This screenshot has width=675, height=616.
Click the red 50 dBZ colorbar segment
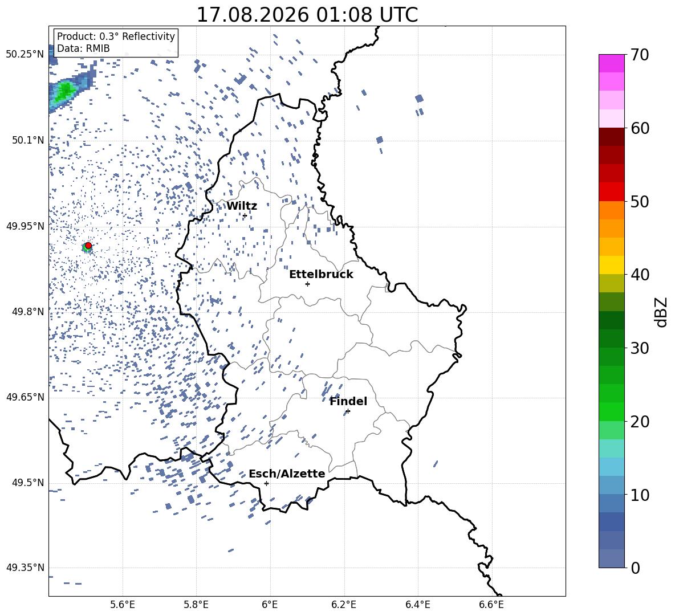point(611,192)
